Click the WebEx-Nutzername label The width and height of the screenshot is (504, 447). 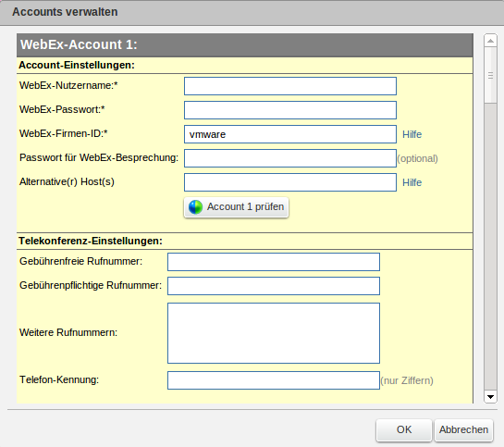tap(68, 85)
